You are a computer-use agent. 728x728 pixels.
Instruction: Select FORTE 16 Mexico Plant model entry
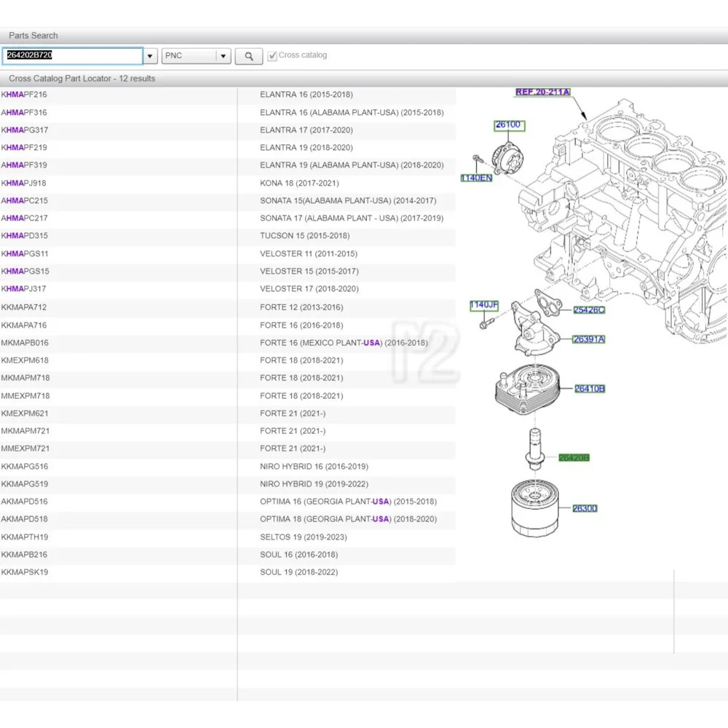click(344, 343)
